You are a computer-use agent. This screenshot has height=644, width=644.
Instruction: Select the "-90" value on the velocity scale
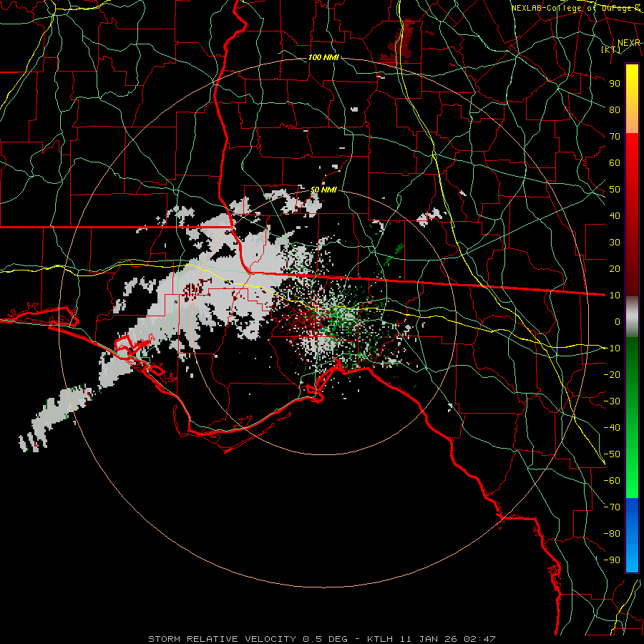coord(612,560)
